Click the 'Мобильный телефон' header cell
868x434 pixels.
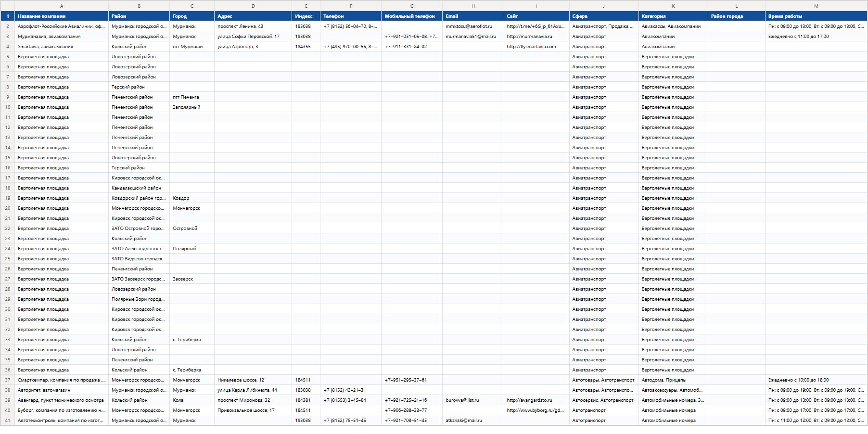tap(412, 16)
